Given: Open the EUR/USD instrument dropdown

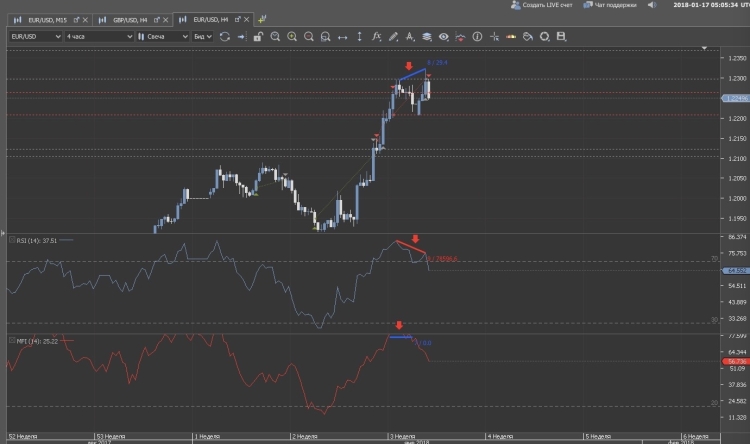Looking at the screenshot, I should pos(35,36).
